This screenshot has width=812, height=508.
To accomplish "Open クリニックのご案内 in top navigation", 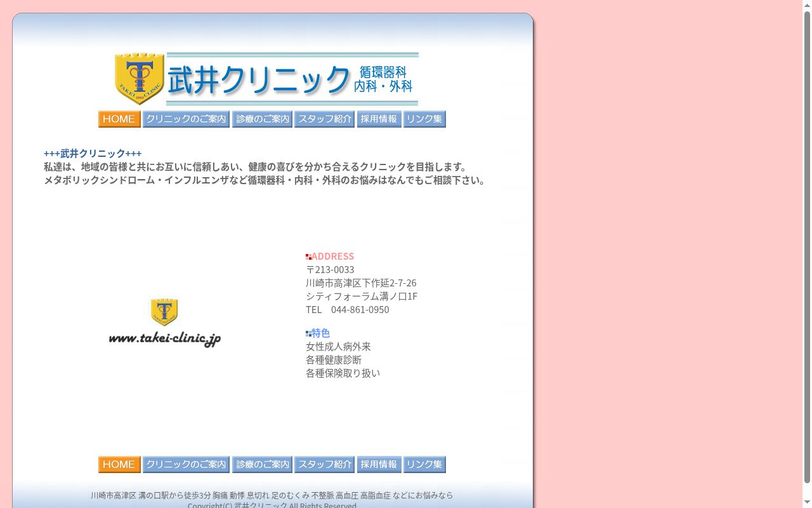I will coord(186,119).
